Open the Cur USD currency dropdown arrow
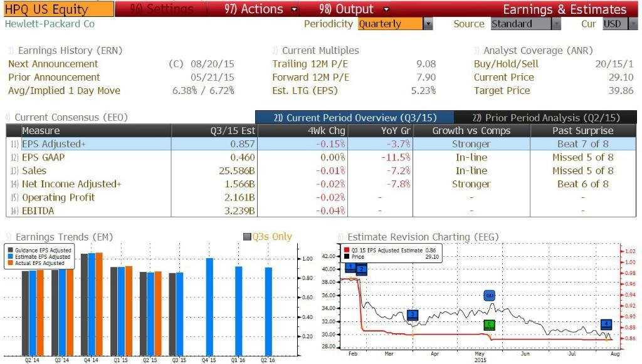 tap(633, 24)
